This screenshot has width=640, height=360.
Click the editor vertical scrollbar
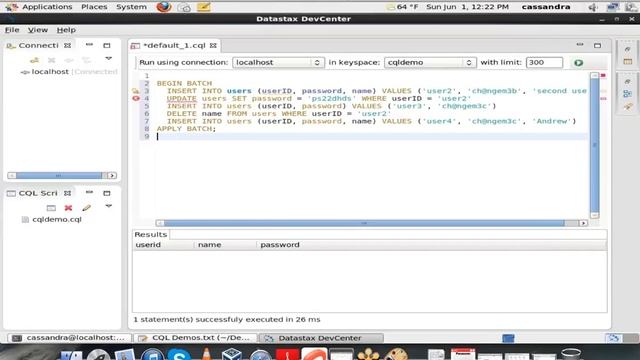[594, 145]
